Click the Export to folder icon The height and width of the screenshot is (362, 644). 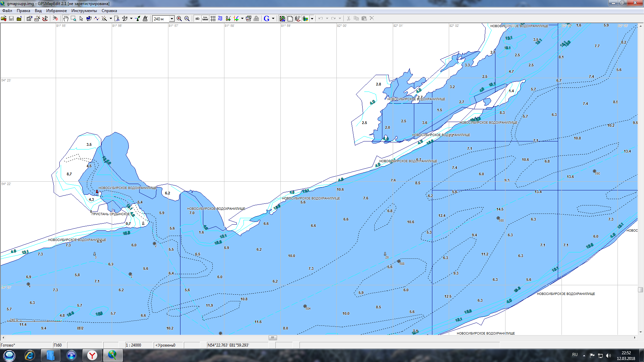point(19,18)
